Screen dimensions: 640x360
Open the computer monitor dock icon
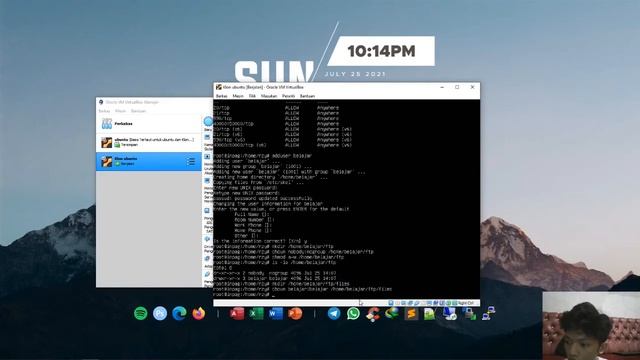(x=449, y=313)
